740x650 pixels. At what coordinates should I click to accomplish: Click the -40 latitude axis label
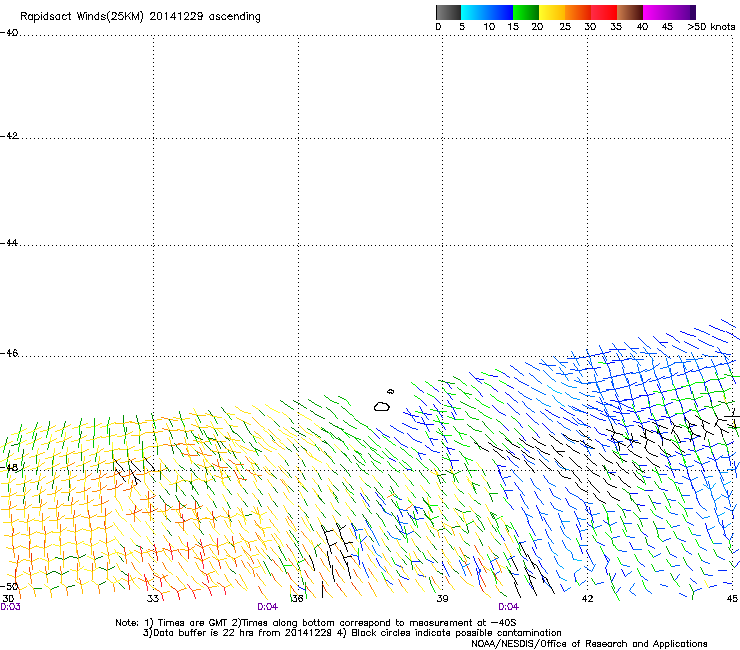click(9, 33)
